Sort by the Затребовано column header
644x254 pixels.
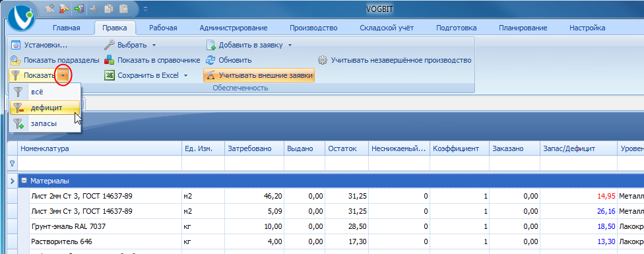[x=254, y=148]
